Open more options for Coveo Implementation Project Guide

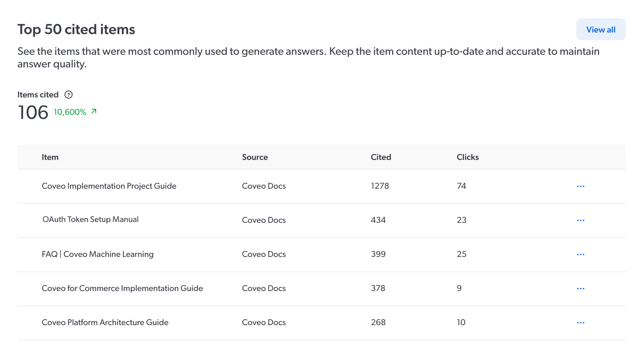point(581,186)
